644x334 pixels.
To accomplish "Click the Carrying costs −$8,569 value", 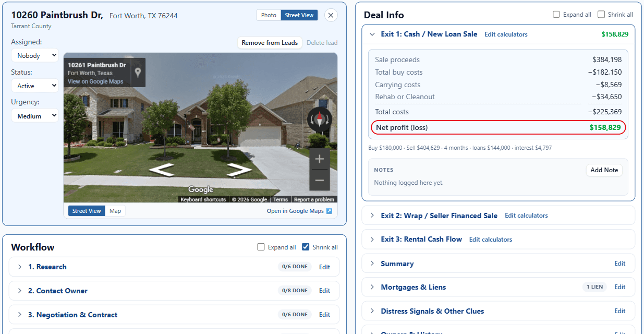I will click(609, 85).
